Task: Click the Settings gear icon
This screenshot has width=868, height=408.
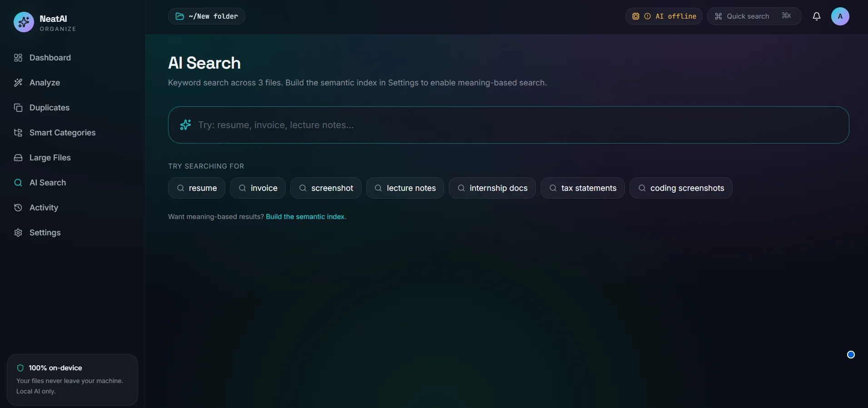Action: [x=18, y=233]
